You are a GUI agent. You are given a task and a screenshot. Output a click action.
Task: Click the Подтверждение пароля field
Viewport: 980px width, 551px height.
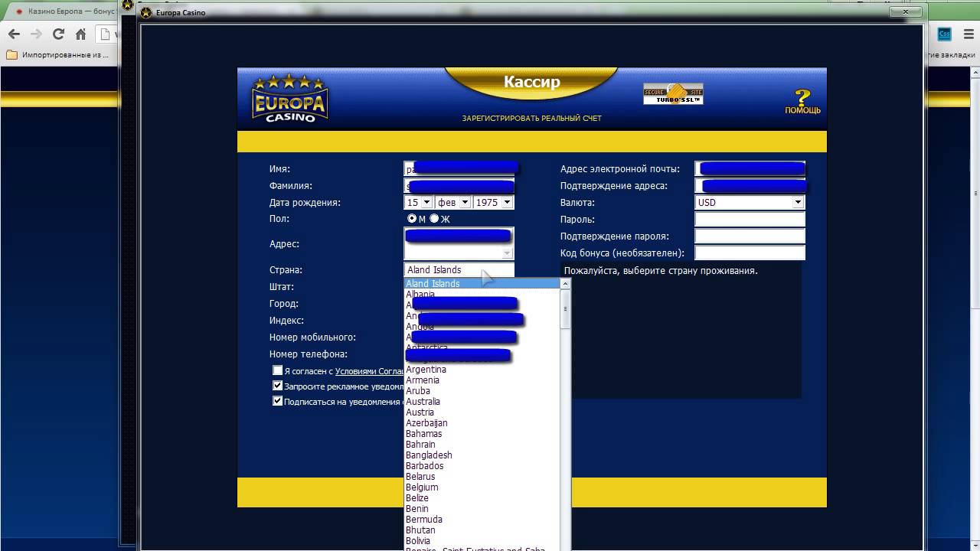(x=750, y=236)
